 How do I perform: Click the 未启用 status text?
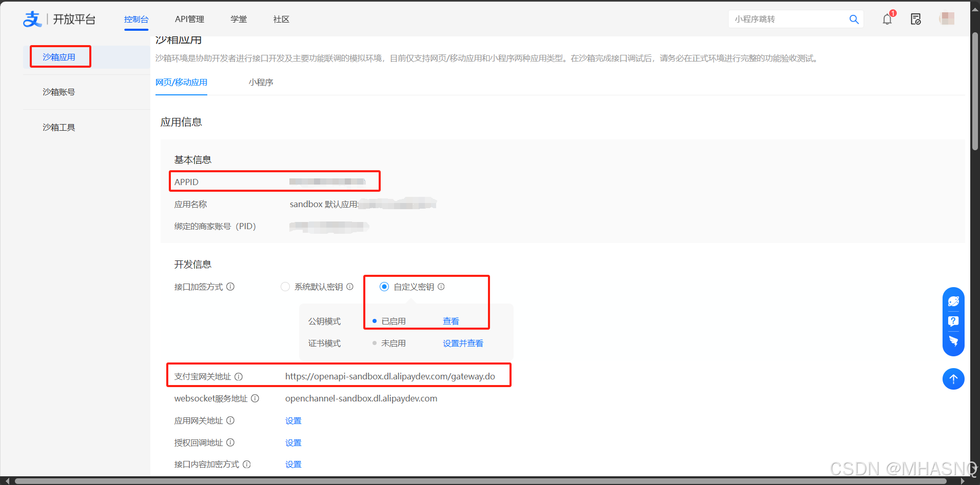coord(394,343)
